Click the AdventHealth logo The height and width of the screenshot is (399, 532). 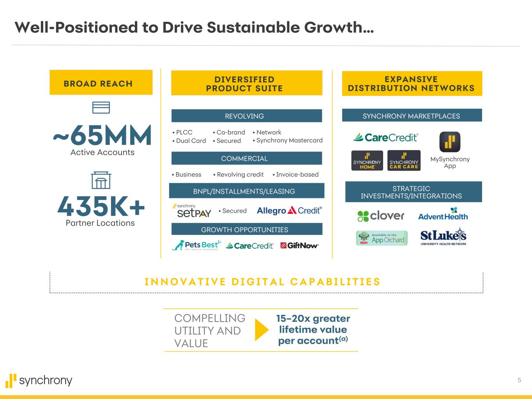click(x=443, y=214)
